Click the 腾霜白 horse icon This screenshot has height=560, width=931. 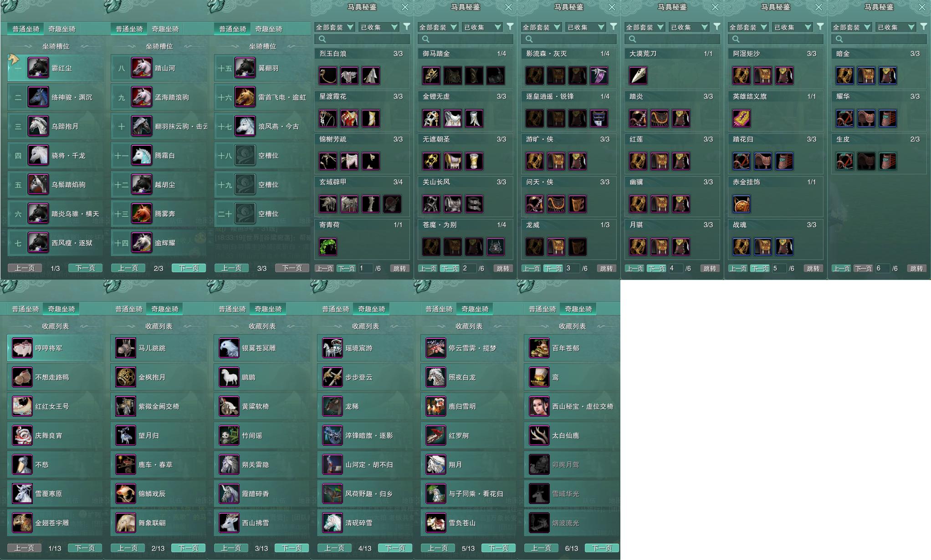pos(142,155)
